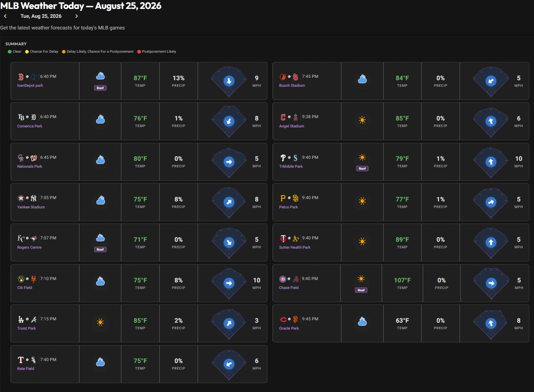The width and height of the screenshot is (534, 392).
Task: Click wind direction arrow for Nationals Park
Action: coord(229,162)
